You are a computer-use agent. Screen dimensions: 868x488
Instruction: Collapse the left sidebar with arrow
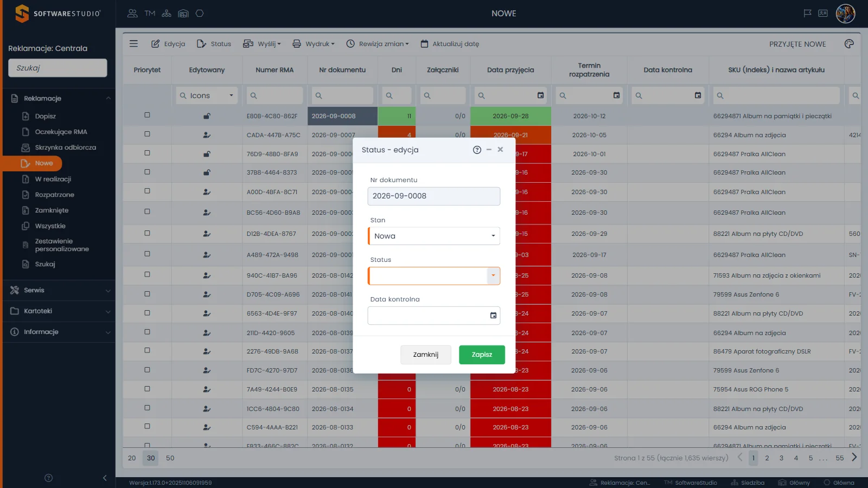pos(105,478)
